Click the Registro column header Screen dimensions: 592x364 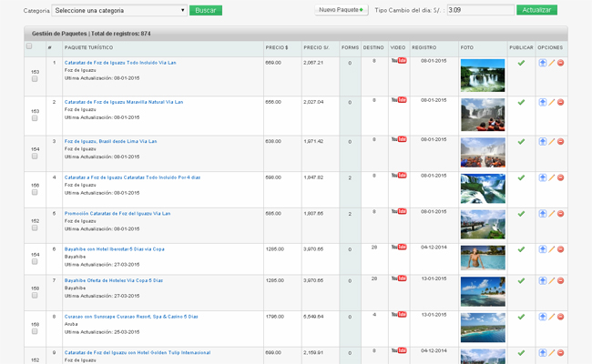pyautogui.click(x=424, y=46)
